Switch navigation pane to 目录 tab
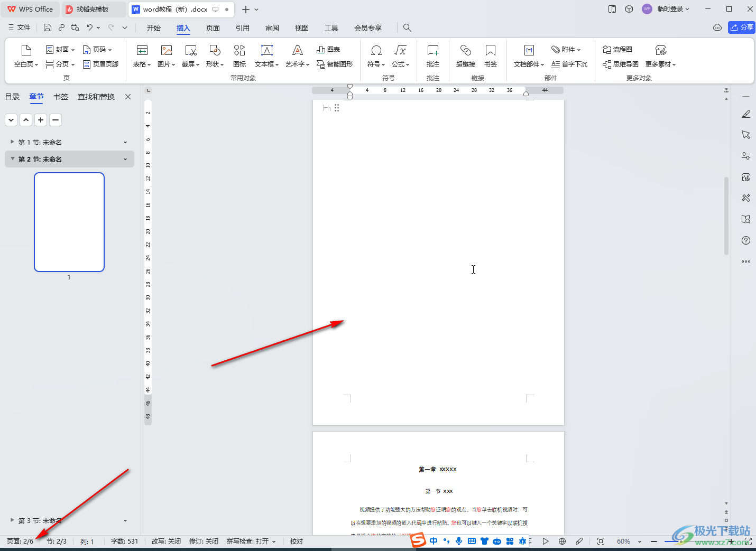756x551 pixels. [x=12, y=97]
